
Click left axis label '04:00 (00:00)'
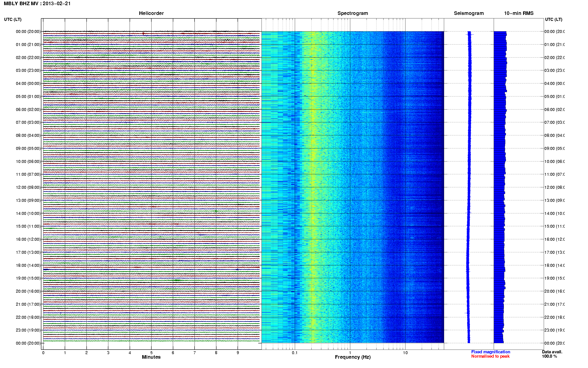point(28,83)
